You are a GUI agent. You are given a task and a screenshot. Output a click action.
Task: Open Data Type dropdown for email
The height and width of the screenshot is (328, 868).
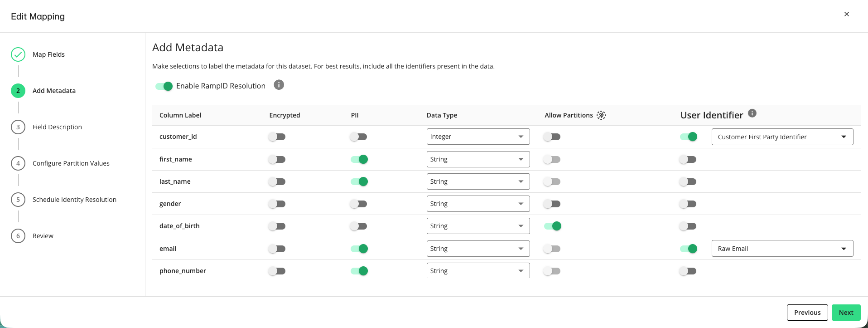478,249
